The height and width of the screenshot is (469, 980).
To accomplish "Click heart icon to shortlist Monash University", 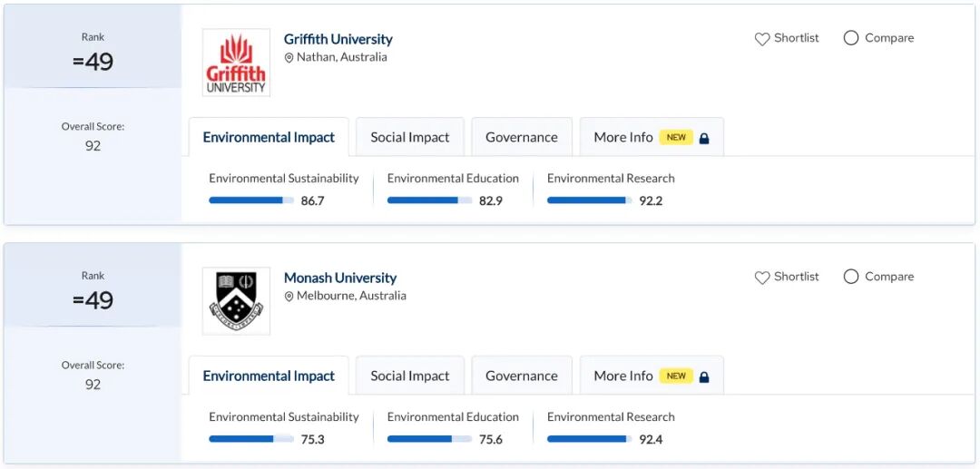I will [762, 278].
